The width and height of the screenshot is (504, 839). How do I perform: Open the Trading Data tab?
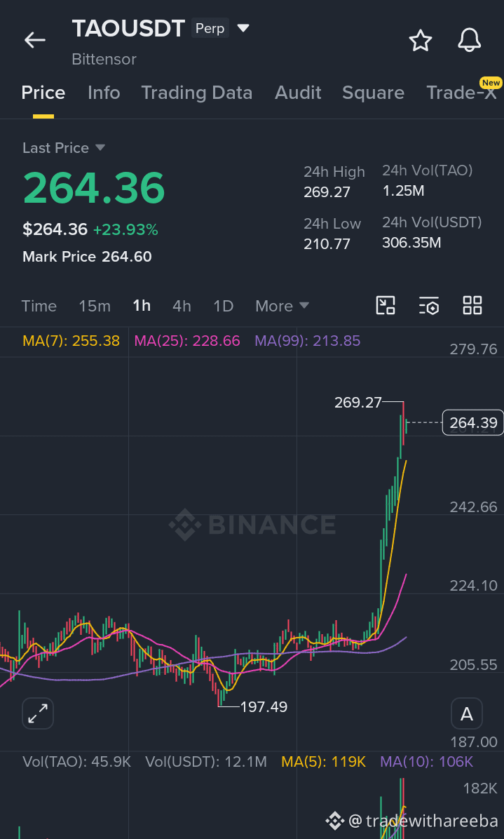click(197, 93)
